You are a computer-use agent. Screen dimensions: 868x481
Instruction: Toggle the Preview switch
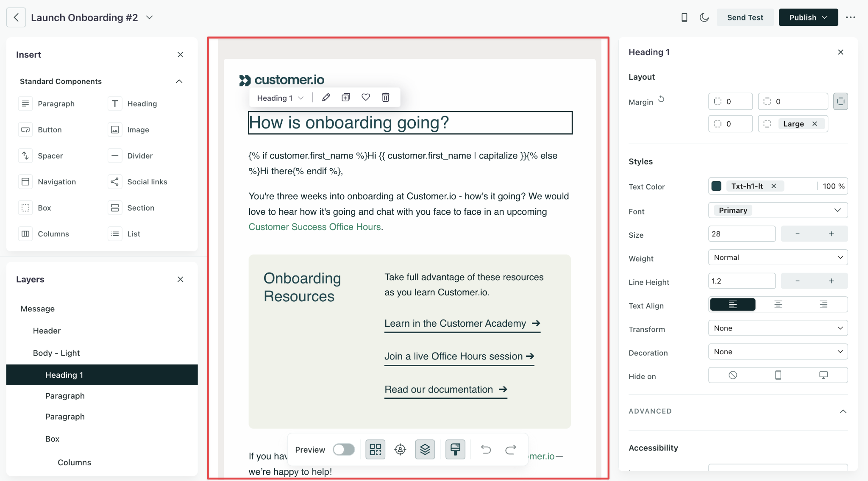point(344,450)
